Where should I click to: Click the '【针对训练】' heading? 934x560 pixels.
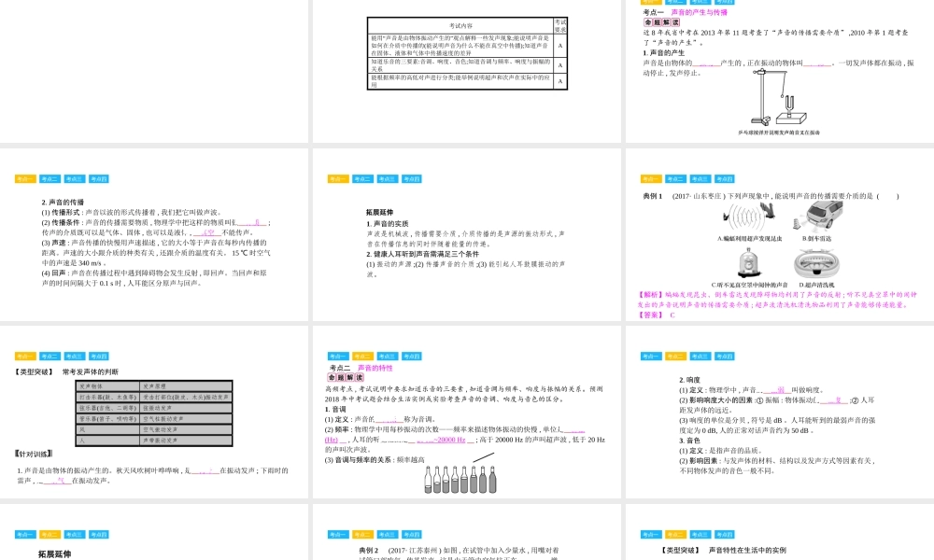tap(34, 455)
